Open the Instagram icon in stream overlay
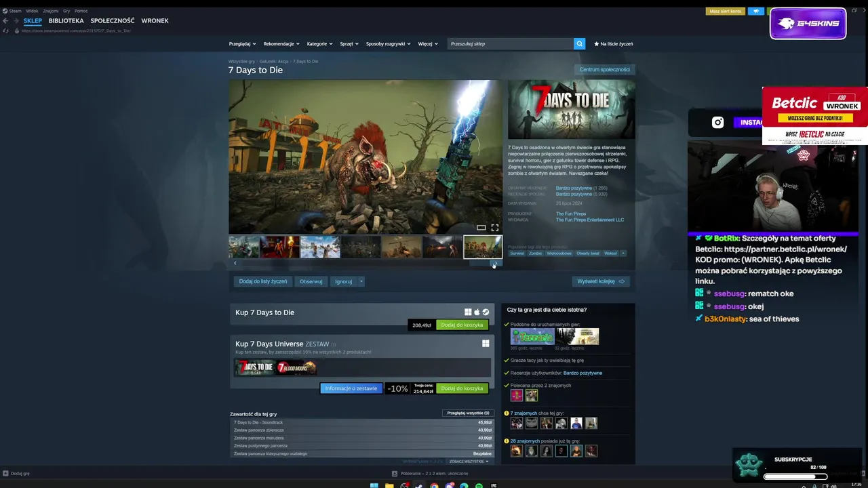Image resolution: width=868 pixels, height=488 pixels. pos(717,123)
